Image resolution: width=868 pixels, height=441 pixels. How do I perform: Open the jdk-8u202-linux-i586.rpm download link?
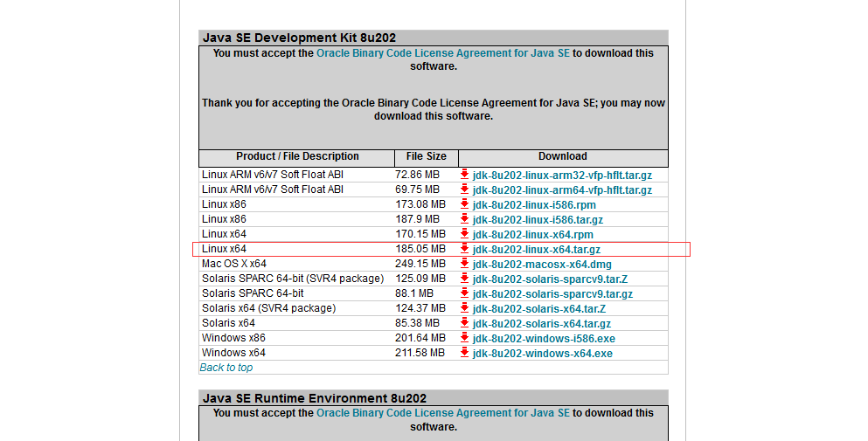click(x=534, y=205)
